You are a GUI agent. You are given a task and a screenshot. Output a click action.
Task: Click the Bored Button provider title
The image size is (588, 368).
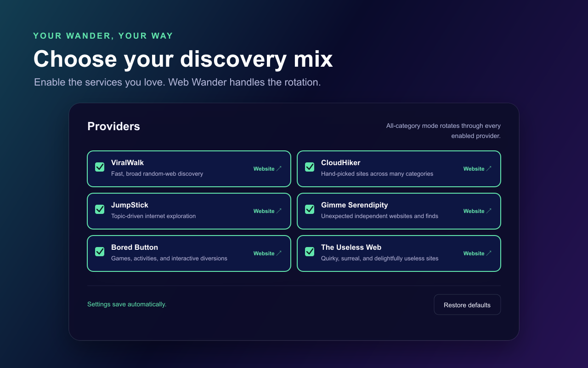point(135,247)
